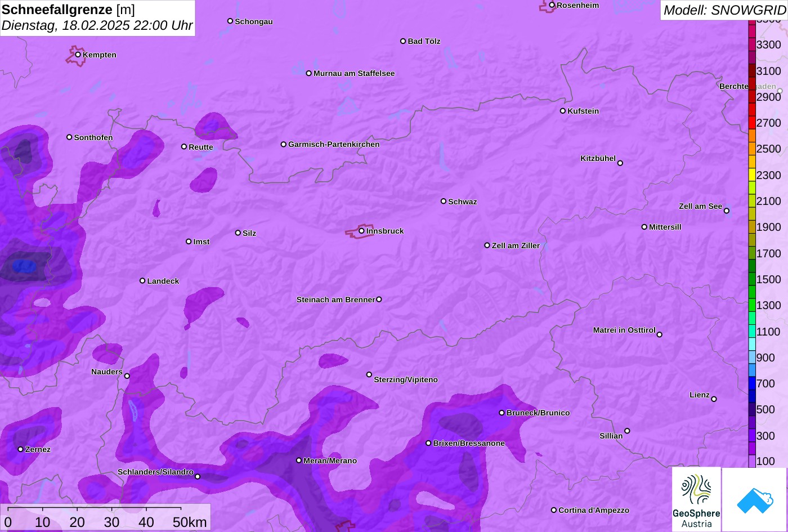Click the Zell am See location dot
Image resolution: width=788 pixels, height=532 pixels.
click(727, 211)
